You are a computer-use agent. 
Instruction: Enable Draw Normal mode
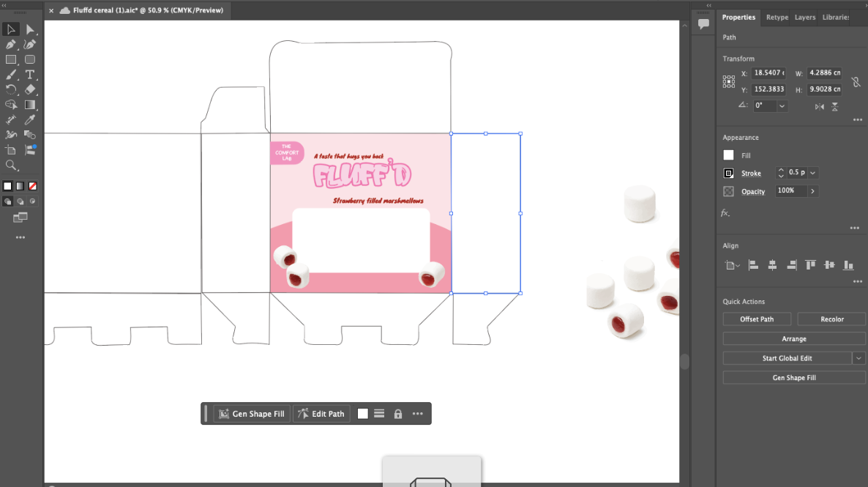(x=8, y=201)
